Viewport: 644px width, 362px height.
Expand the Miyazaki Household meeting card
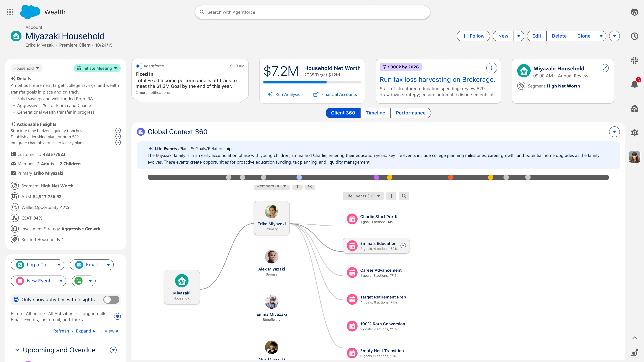tap(604, 68)
